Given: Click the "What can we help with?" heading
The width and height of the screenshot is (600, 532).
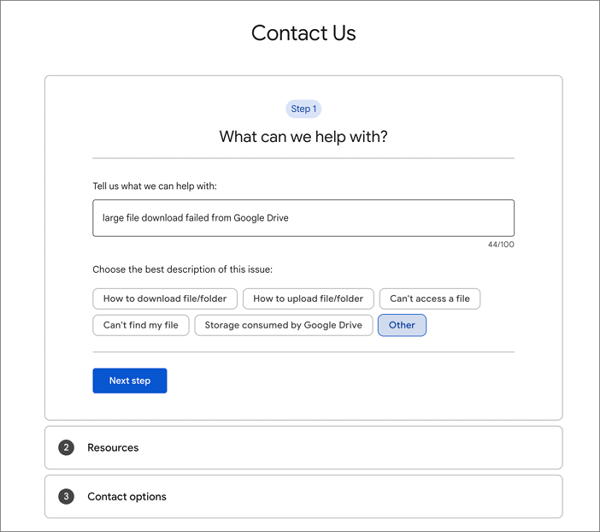Looking at the screenshot, I should click(303, 137).
